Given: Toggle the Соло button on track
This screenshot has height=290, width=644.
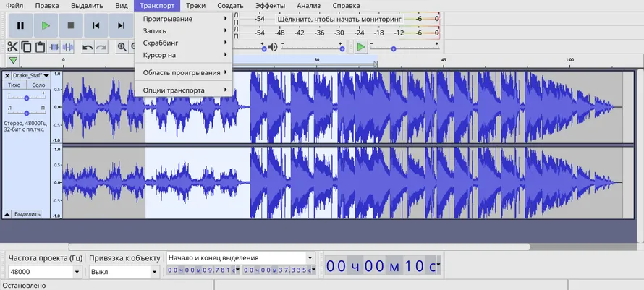Looking at the screenshot, I should [x=38, y=85].
